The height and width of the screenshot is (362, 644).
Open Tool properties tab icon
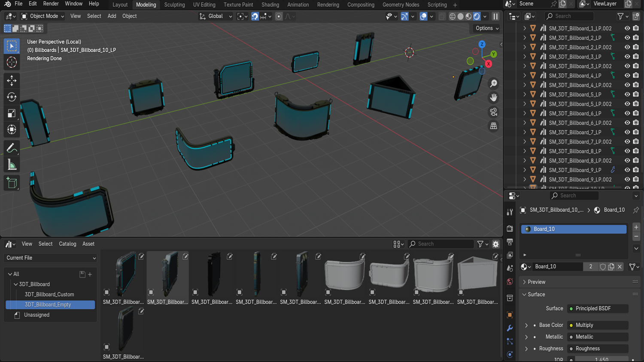pos(510,212)
